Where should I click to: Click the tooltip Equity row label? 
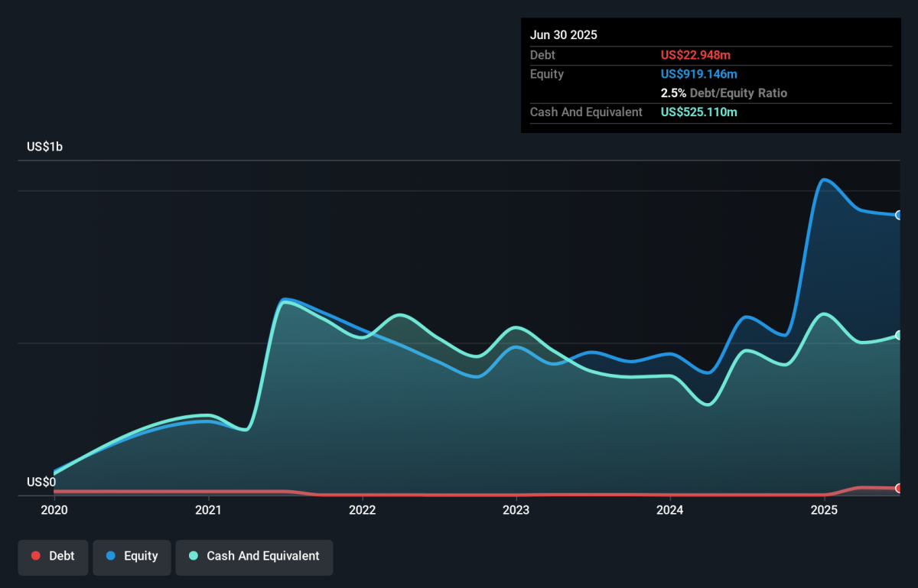click(547, 74)
